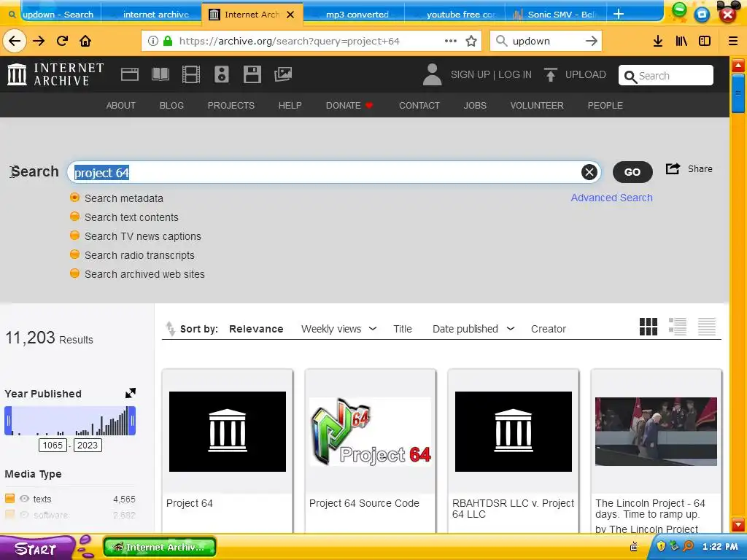Screen dimensions: 747x560
Task: Select Search text contents option
Action: click(75, 216)
